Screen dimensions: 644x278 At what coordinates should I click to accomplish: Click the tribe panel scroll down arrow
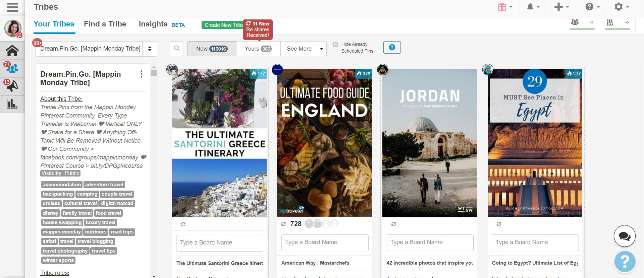pyautogui.click(x=154, y=276)
